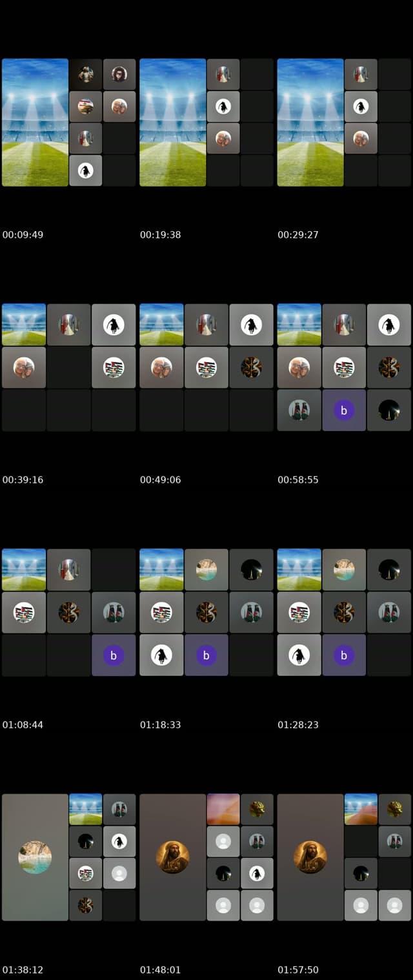Select large stadium image in 00:29:27 frame
Viewport: 413px width, 980px height.
(310, 122)
